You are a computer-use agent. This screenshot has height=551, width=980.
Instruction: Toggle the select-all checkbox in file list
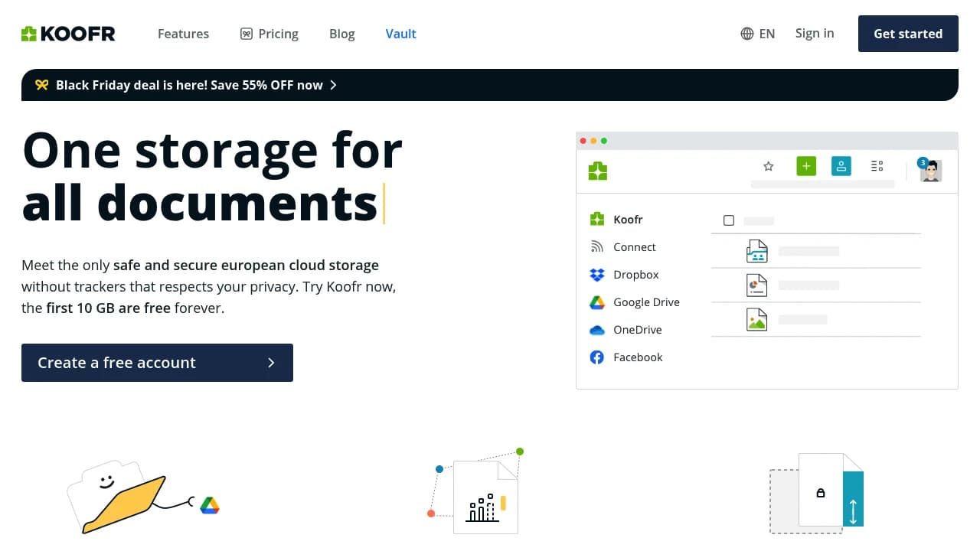click(x=729, y=220)
